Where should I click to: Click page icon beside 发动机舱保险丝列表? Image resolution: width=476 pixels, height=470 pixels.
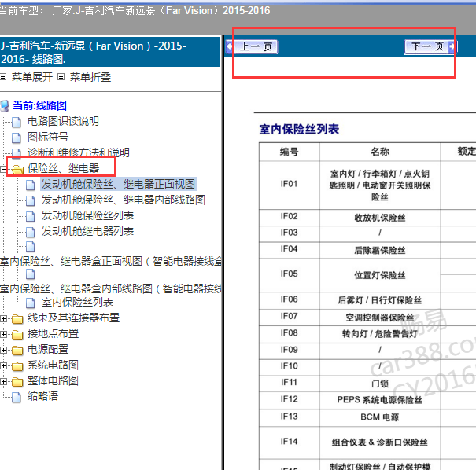31,216
